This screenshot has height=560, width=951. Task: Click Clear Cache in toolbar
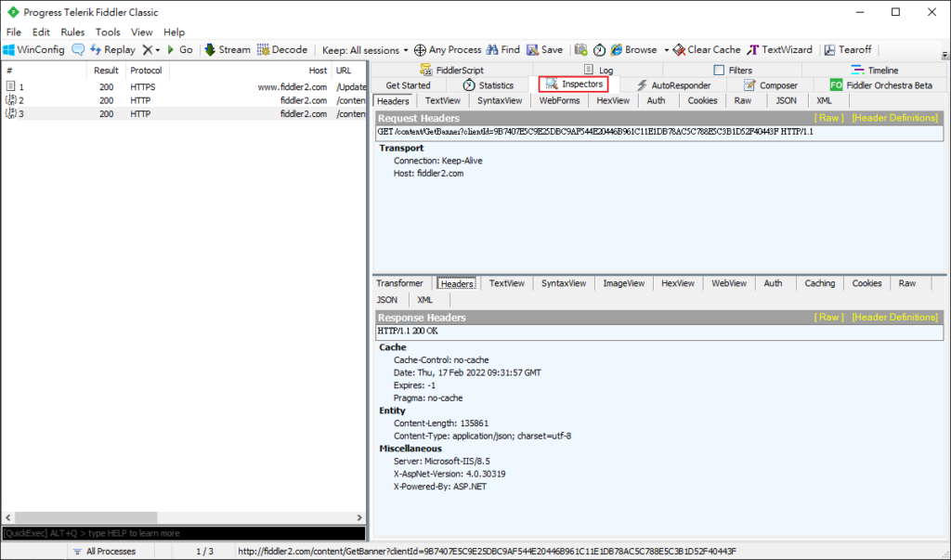coord(707,50)
